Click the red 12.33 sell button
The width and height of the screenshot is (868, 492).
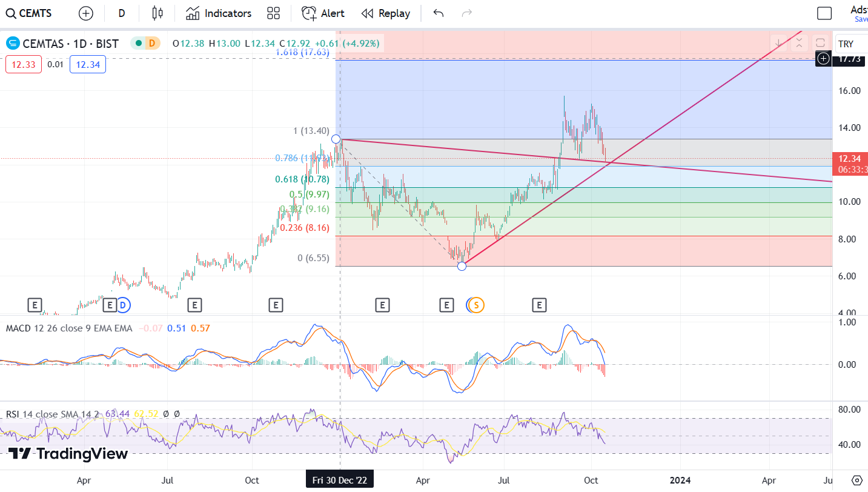pyautogui.click(x=24, y=64)
